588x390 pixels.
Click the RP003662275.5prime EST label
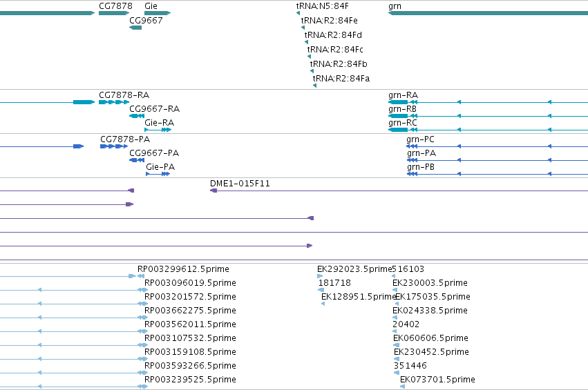click(x=190, y=311)
